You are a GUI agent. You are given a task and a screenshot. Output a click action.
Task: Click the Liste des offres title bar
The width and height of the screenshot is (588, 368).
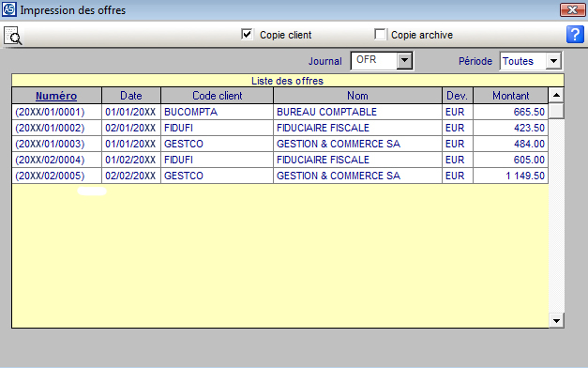click(x=288, y=81)
